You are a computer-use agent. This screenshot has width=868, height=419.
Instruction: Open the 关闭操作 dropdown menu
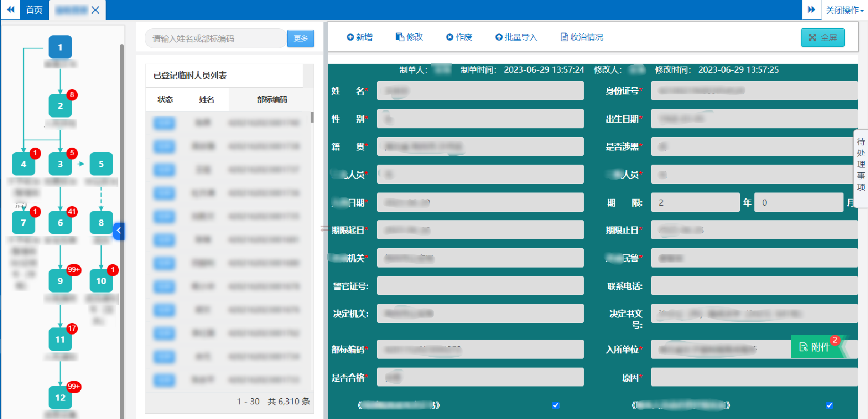click(844, 10)
